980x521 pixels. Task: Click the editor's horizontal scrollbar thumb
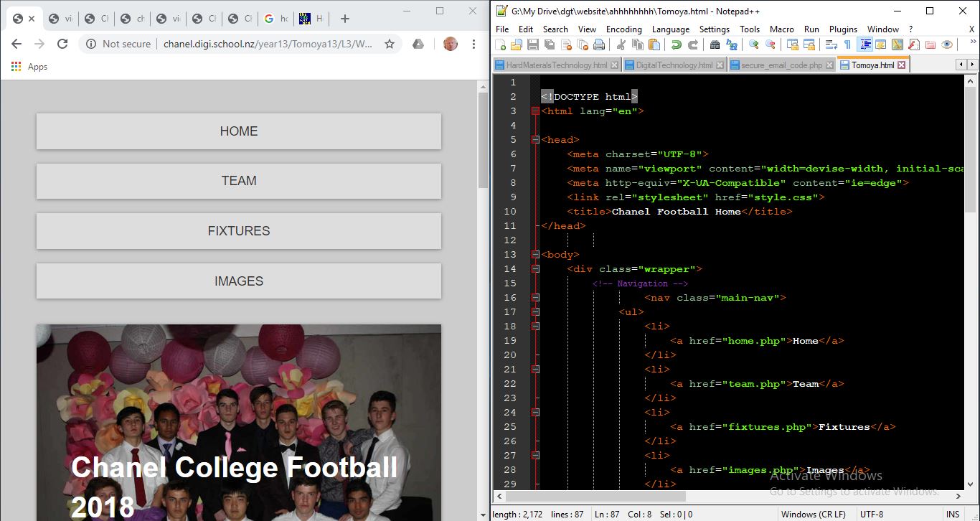pos(595,496)
